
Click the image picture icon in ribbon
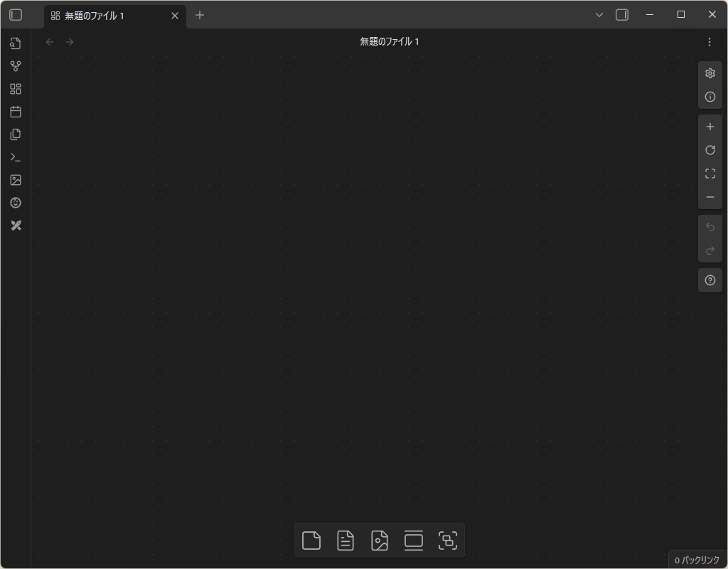point(16,180)
